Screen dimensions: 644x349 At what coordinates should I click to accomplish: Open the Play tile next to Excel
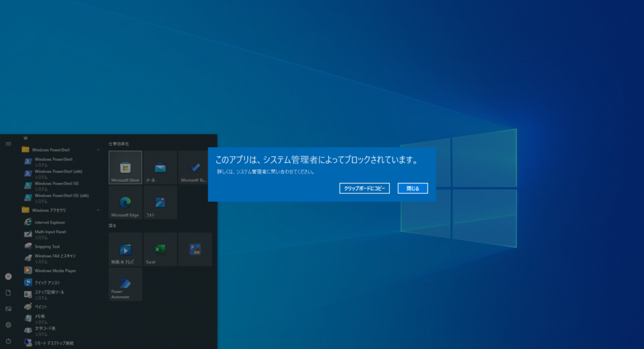(x=195, y=249)
